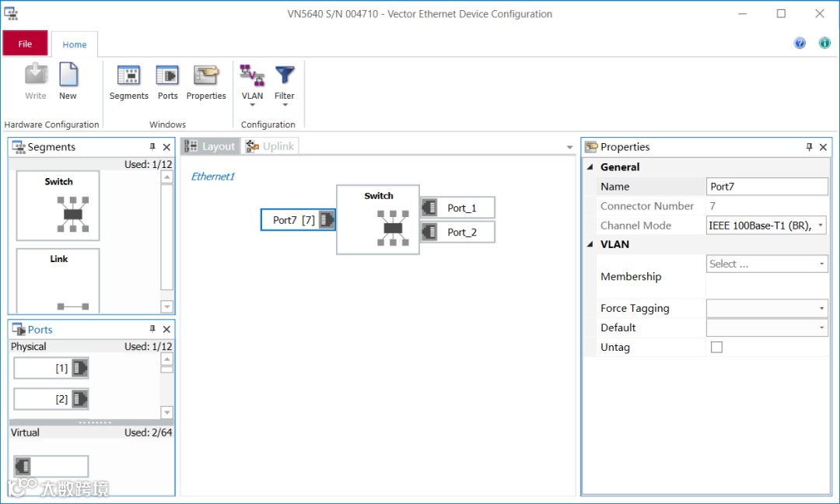Switch to the Layout tab
The height and width of the screenshot is (504, 840).
click(211, 146)
